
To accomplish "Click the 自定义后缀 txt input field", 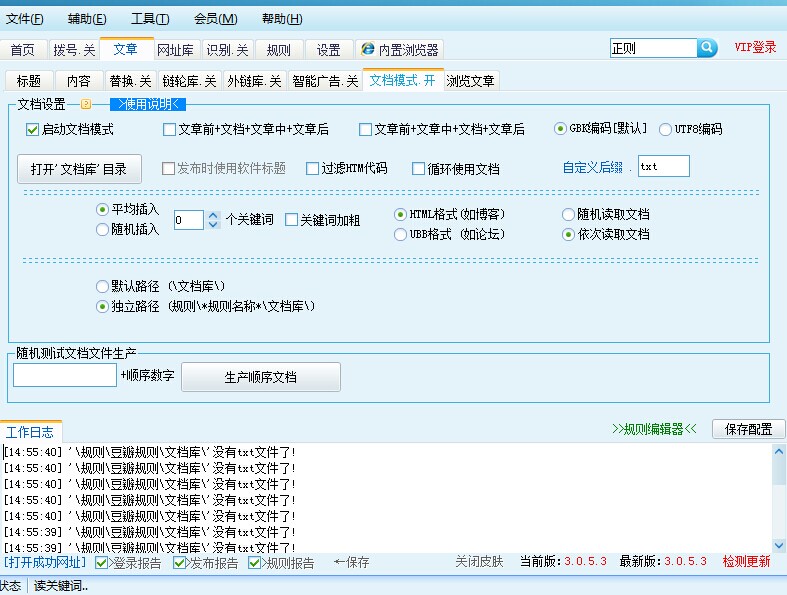I will tap(664, 166).
